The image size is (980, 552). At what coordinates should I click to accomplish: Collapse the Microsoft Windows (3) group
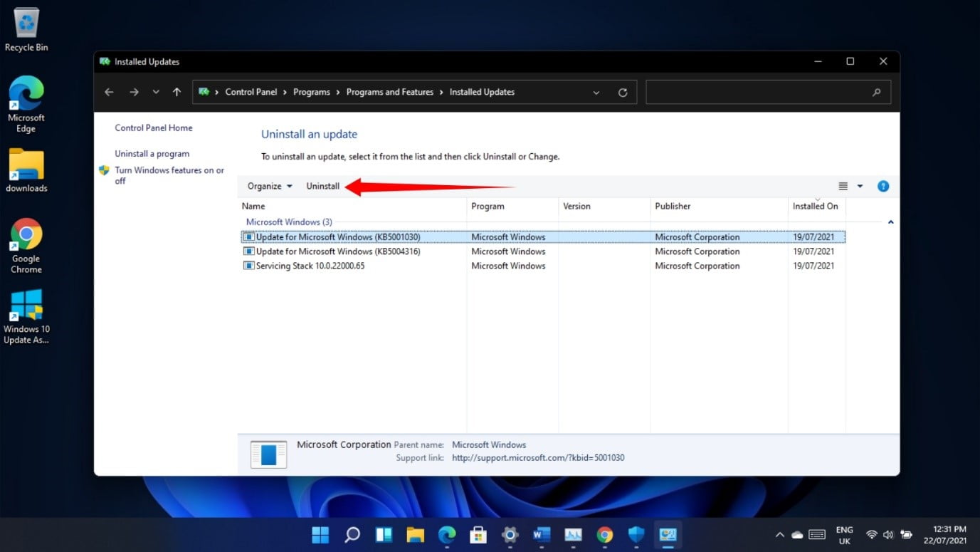890,222
